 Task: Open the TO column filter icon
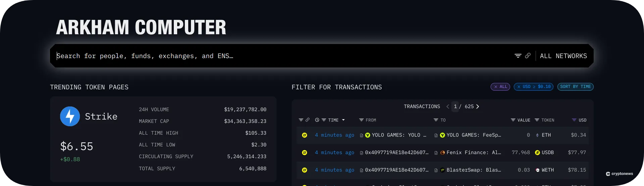(x=436, y=120)
